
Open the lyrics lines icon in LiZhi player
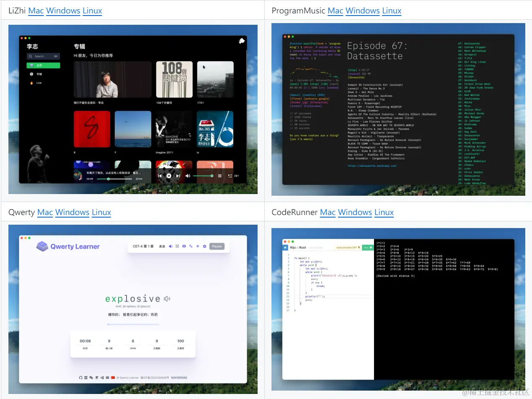pyautogui.click(x=220, y=176)
